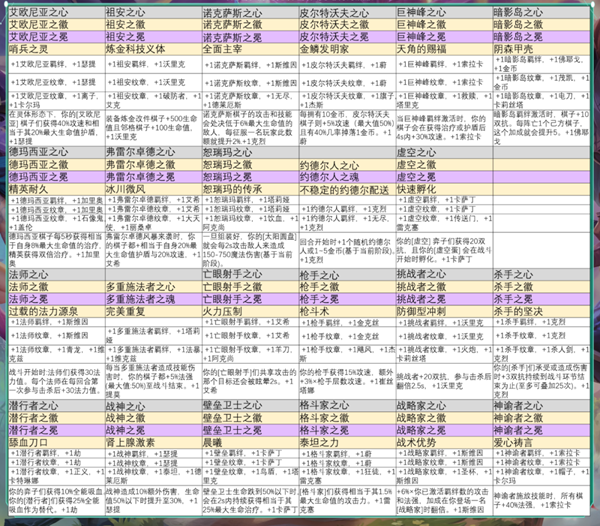Click the '+1神谕者羁绊, +1索拉卡' cell
This screenshot has width=600, height=526.
coord(541,453)
